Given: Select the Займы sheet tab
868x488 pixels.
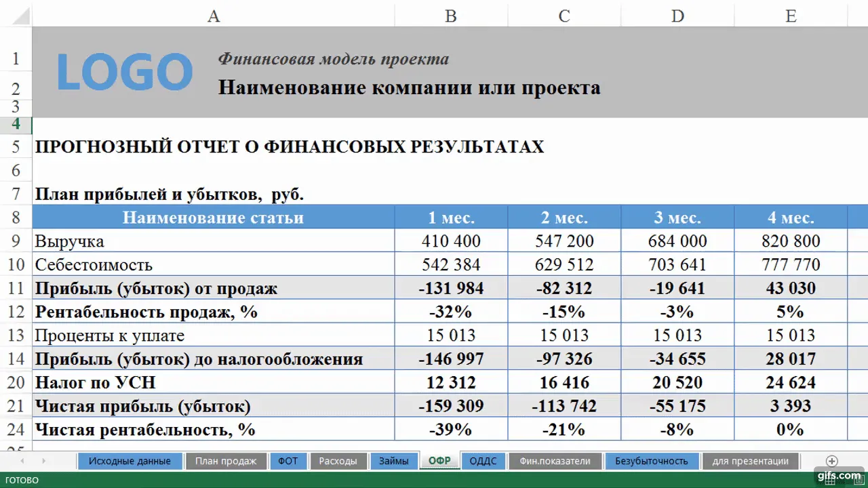Looking at the screenshot, I should pyautogui.click(x=394, y=461).
